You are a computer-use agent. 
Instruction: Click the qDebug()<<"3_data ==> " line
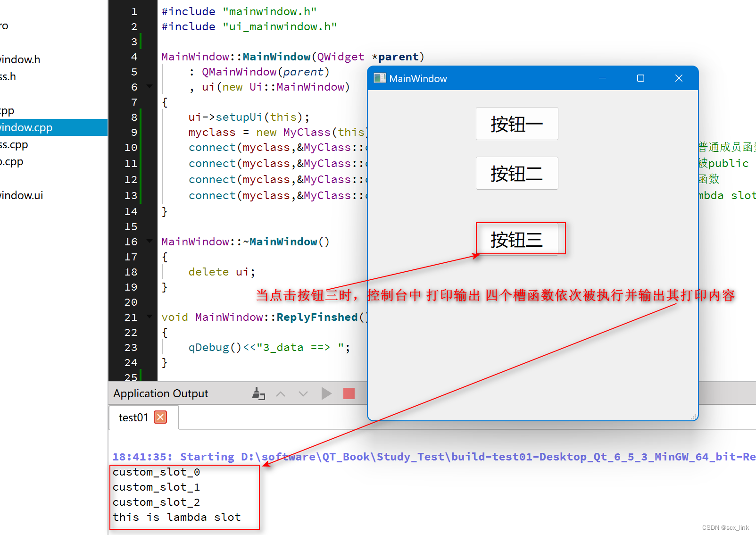[x=269, y=347]
